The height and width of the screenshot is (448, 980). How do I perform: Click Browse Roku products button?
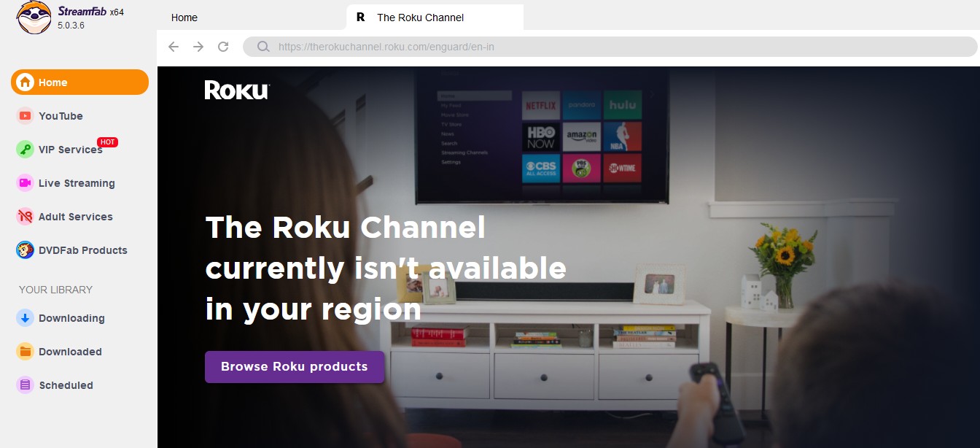295,366
